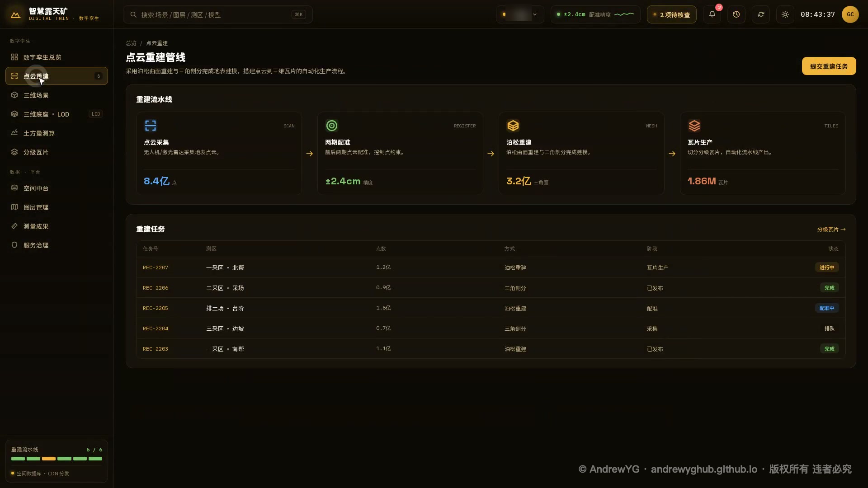Click the 瓦片生产 stage cell of REC-2207
The height and width of the screenshot is (488, 868).
tap(657, 267)
